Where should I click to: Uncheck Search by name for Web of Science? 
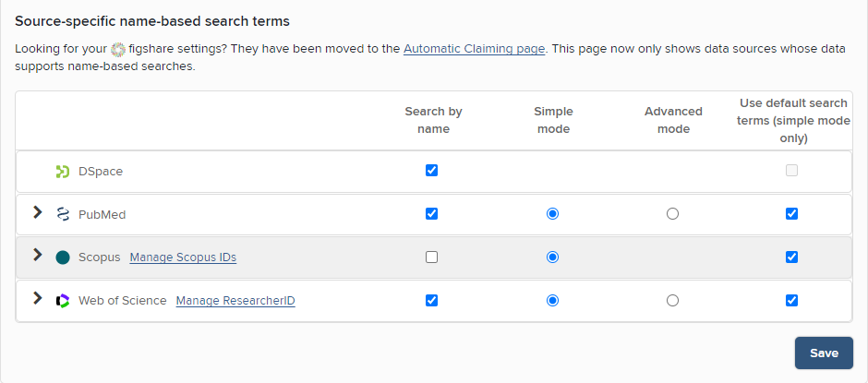[431, 301]
